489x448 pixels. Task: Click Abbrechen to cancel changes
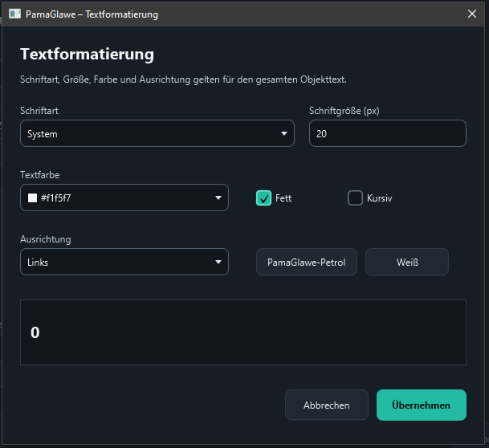click(x=327, y=405)
